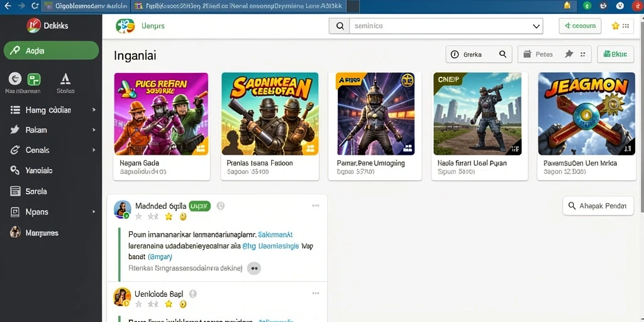
Task: Click the green Ekue button
Action: click(615, 54)
